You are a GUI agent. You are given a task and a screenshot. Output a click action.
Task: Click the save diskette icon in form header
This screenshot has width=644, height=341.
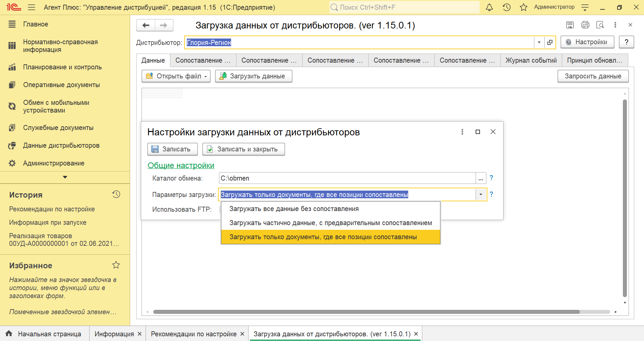tap(570, 25)
